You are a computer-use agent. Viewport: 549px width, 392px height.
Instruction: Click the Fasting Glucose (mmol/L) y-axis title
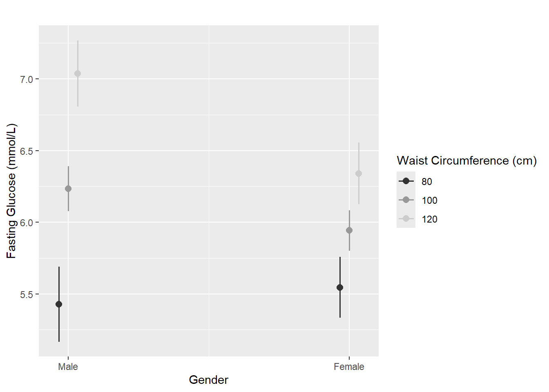[11, 191]
